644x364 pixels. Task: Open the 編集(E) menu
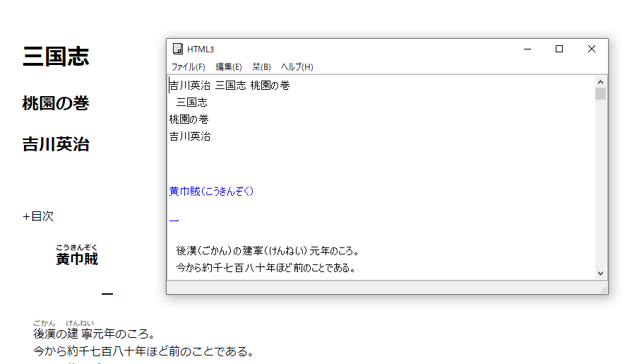point(229,66)
